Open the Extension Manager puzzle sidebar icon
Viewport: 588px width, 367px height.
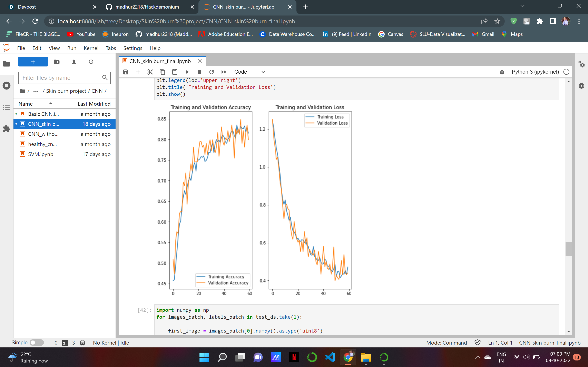click(x=7, y=129)
